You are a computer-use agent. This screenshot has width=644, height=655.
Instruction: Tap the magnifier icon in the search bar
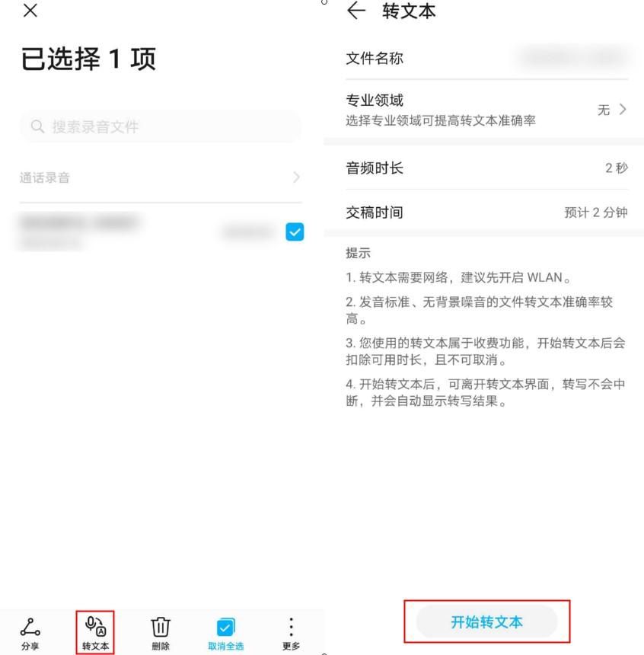click(37, 126)
